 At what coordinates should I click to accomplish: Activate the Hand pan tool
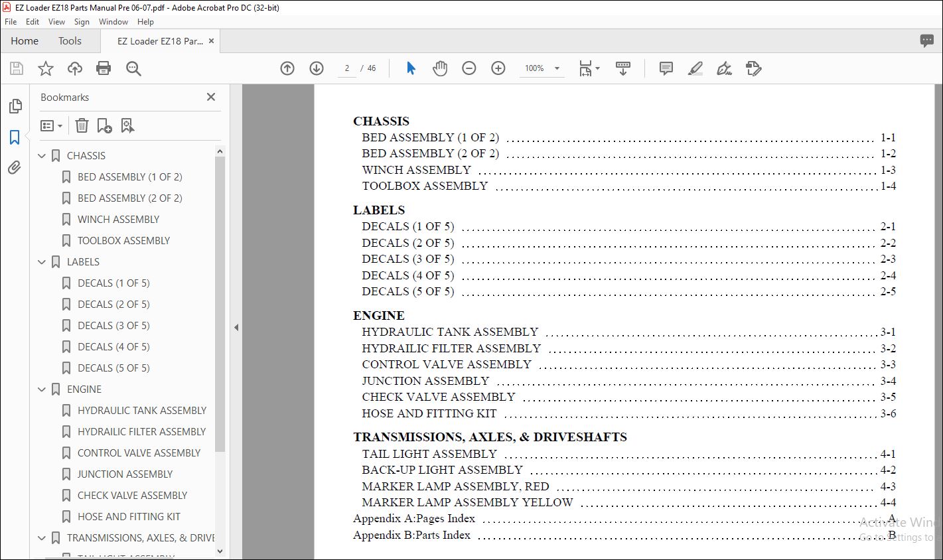click(x=440, y=68)
